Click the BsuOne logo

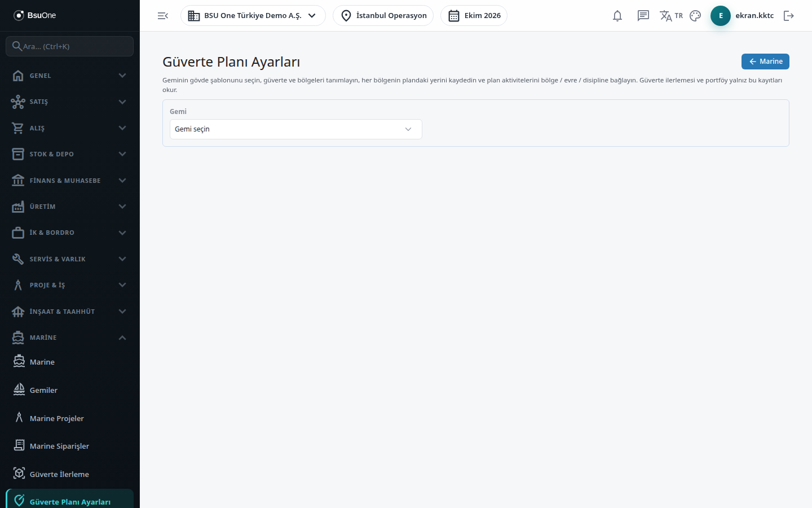coord(35,15)
